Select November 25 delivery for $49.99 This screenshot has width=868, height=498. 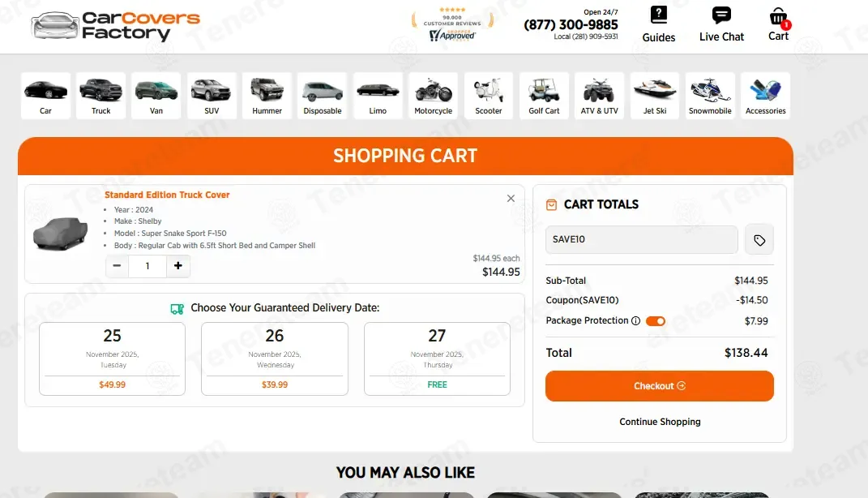pyautogui.click(x=113, y=359)
